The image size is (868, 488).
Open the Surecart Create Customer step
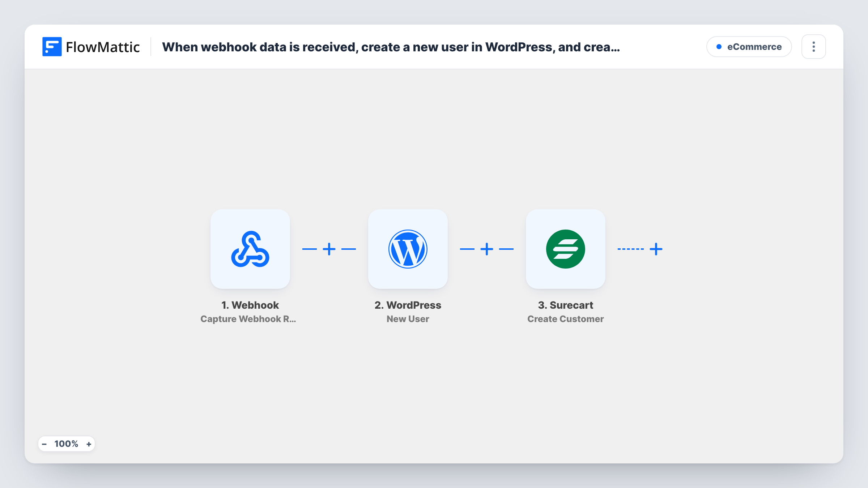coord(566,249)
